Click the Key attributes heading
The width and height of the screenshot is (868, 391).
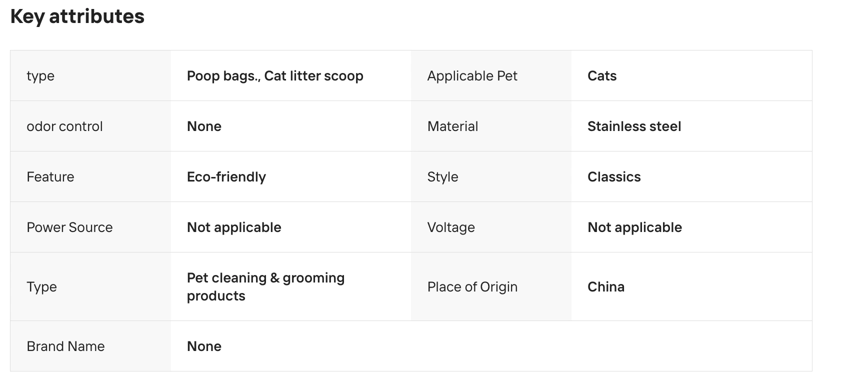click(x=77, y=16)
